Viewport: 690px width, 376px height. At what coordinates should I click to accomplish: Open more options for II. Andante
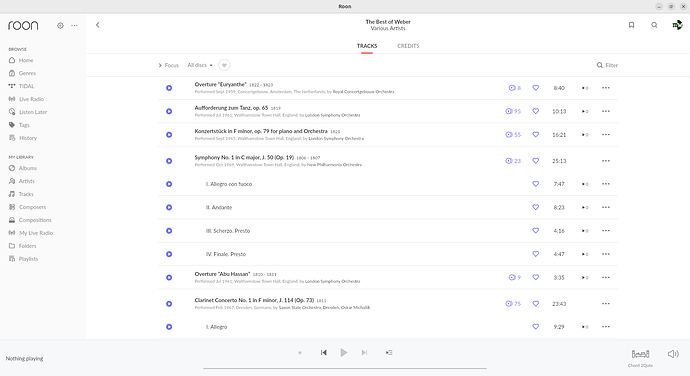tap(606, 207)
